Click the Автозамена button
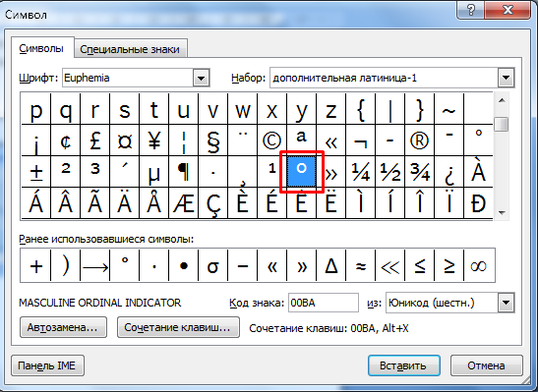 click(63, 327)
